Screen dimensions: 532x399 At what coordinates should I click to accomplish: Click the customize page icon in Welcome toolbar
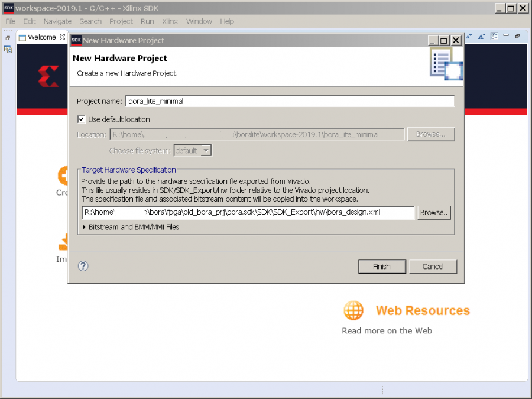click(494, 37)
